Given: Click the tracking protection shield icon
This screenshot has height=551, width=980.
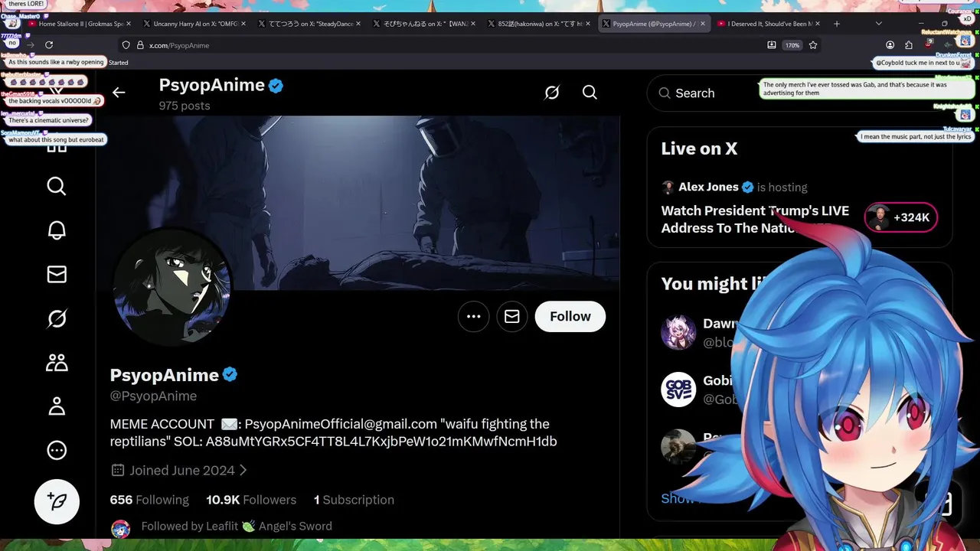Looking at the screenshot, I should [x=126, y=45].
